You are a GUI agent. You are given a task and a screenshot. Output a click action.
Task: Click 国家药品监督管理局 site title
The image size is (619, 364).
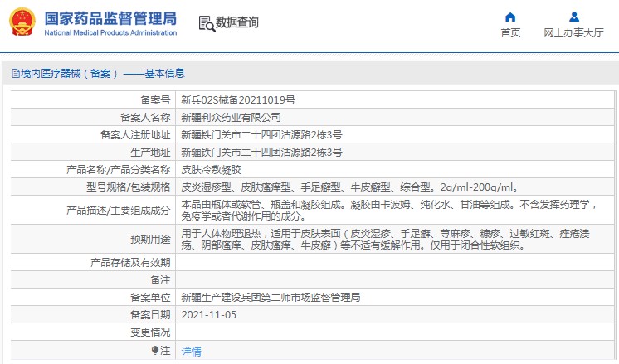(110, 18)
